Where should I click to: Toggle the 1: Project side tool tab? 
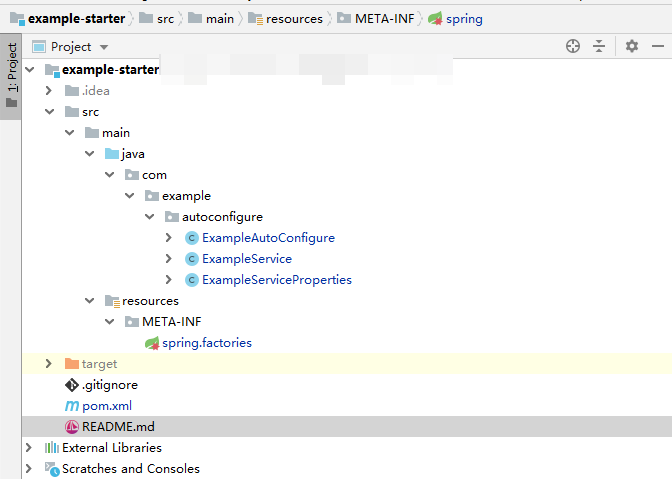click(12, 76)
